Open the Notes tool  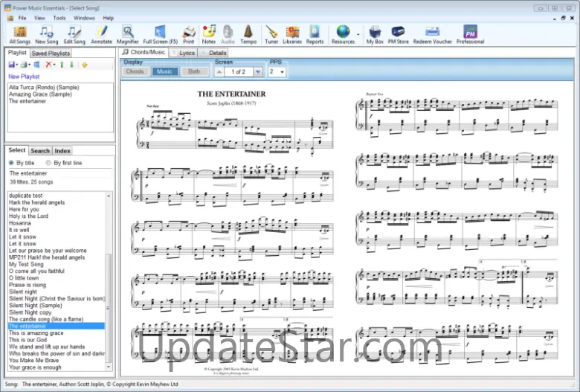click(x=209, y=35)
